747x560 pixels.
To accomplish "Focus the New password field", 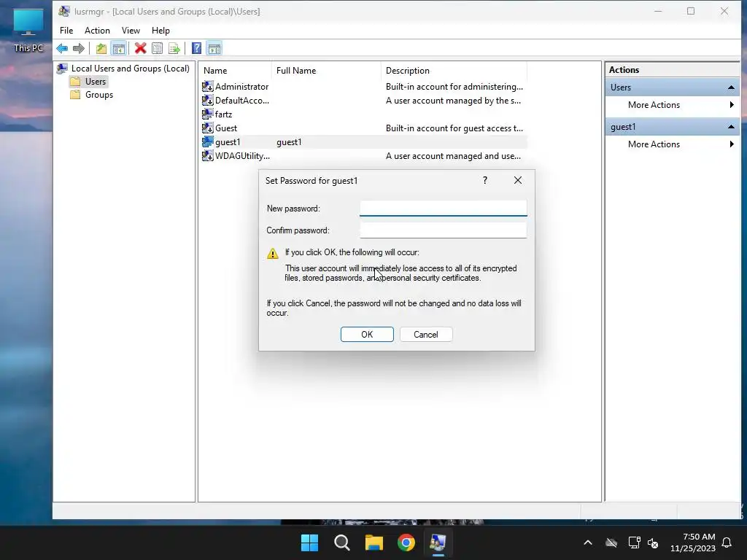I will [443, 208].
